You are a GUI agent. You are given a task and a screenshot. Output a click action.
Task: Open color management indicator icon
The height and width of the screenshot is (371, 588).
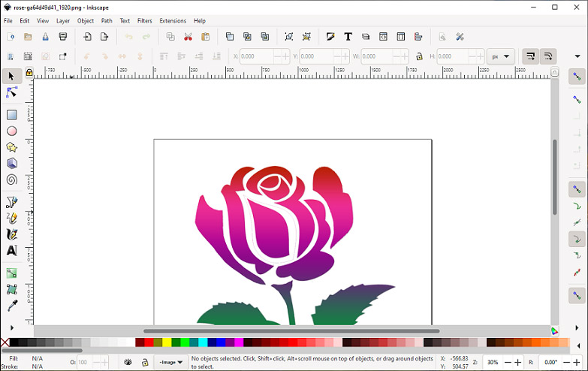554,331
